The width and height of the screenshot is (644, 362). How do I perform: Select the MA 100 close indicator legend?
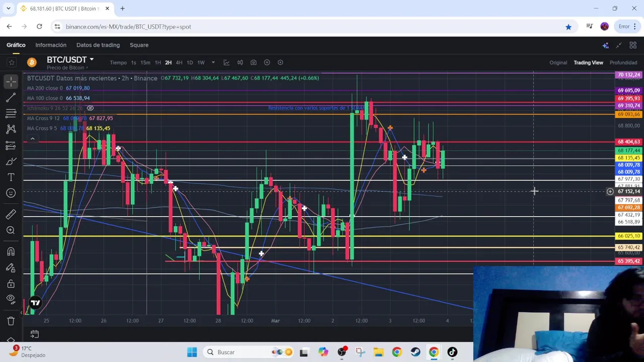58,98
